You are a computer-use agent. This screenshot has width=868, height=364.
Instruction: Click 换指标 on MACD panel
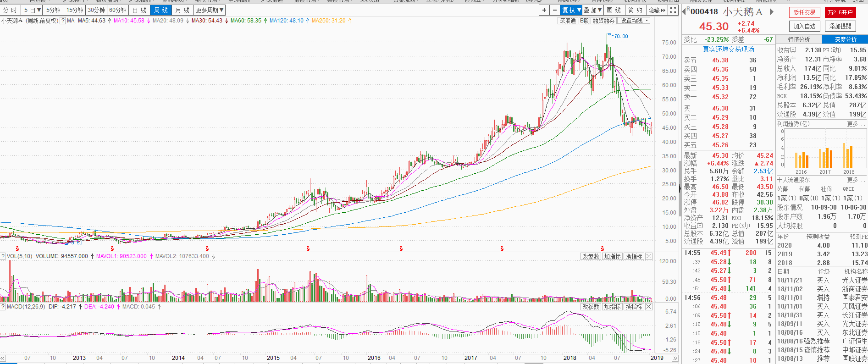point(634,307)
